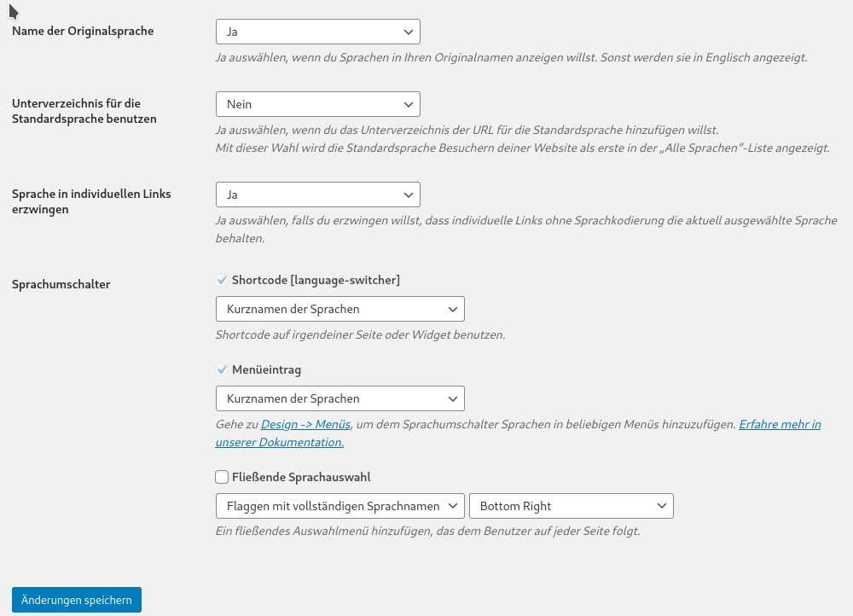Open Sprache in individuellen Links erzwingen dropdown

tap(317, 195)
